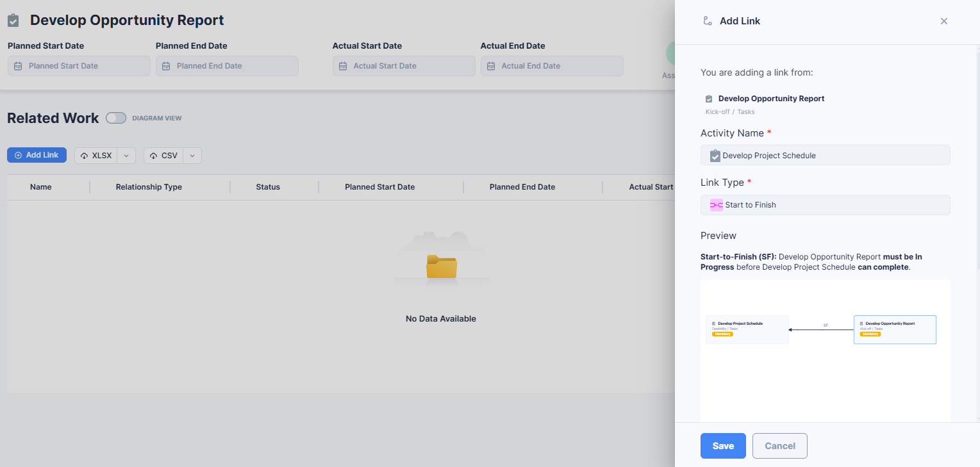Click calendar icon in Planned Start Date field

(18, 66)
